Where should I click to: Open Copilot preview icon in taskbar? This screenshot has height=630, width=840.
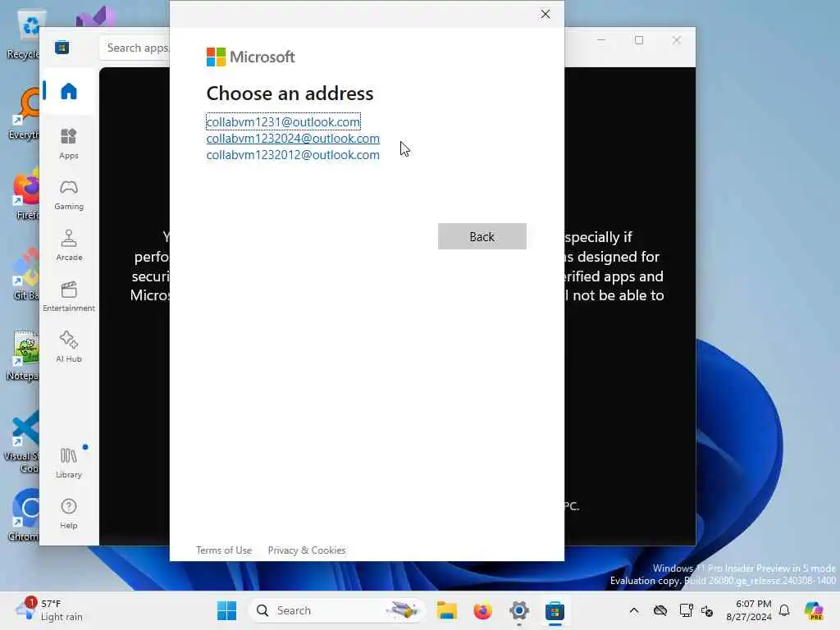click(x=815, y=610)
